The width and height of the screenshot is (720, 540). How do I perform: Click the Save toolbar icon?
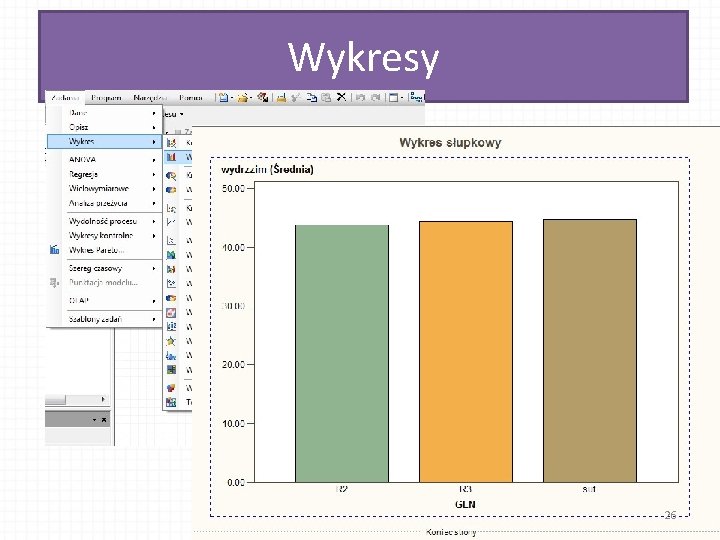click(281, 97)
